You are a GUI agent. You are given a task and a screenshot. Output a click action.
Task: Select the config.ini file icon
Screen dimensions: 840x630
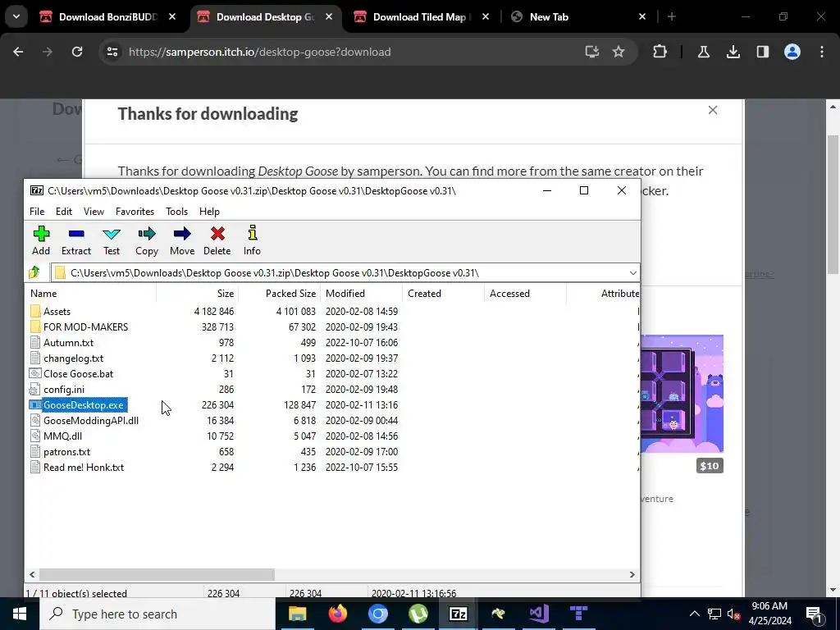(35, 390)
